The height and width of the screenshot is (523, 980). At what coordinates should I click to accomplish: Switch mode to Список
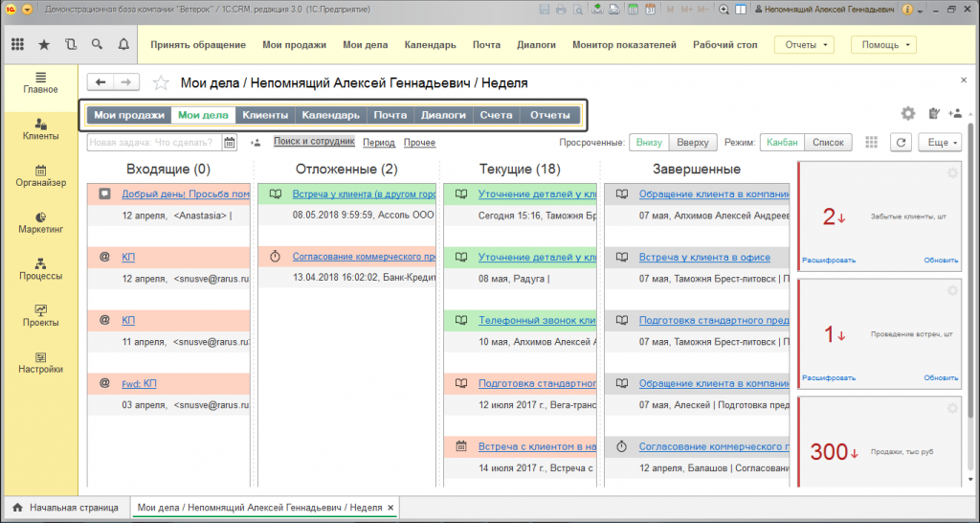828,143
